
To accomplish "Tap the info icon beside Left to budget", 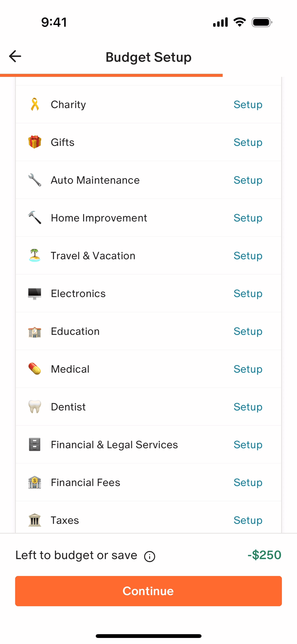I will 150,556.
